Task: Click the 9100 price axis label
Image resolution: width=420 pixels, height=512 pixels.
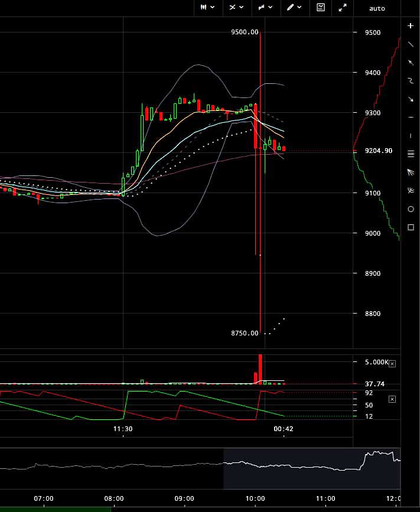Action: (373, 193)
